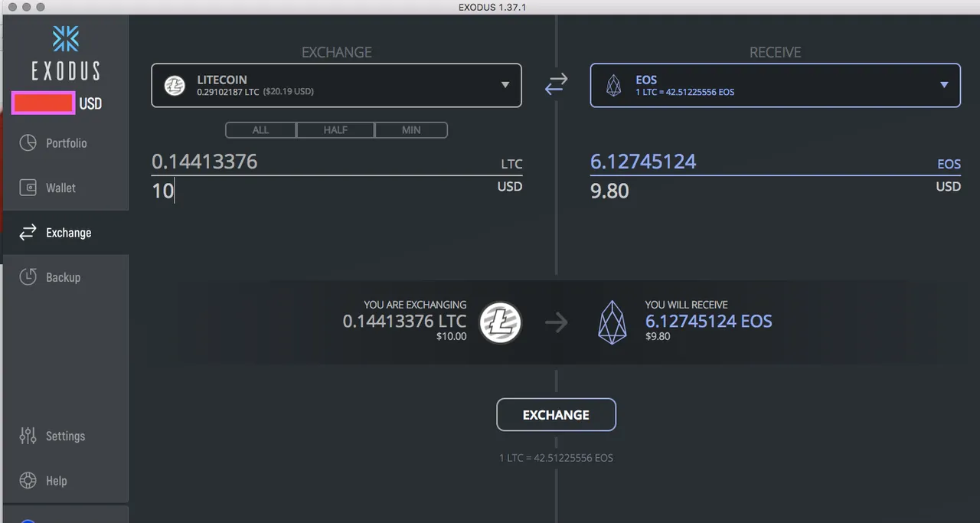This screenshot has height=523, width=980.
Task: Click the large EOS logo in summary
Action: click(x=612, y=322)
